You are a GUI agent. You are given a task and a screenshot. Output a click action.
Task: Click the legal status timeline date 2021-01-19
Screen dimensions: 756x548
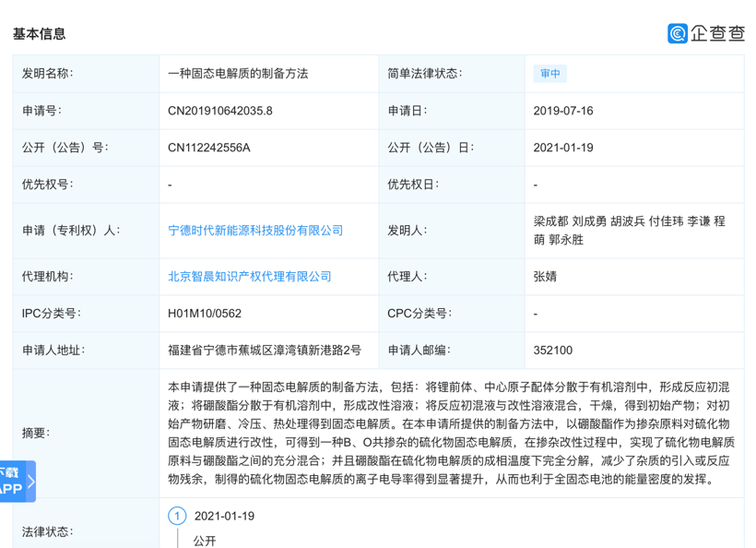(224, 516)
